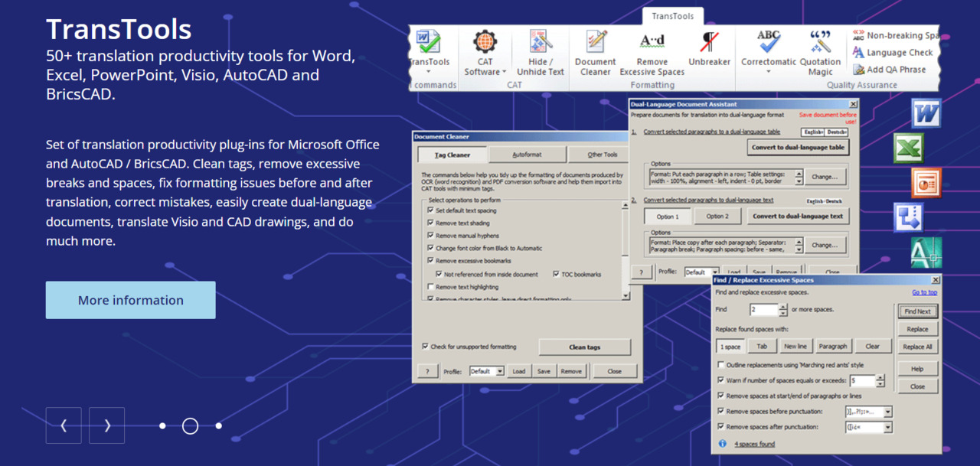
Task: Toggle Remove spaces before punctuation checkbox
Action: coord(721,411)
